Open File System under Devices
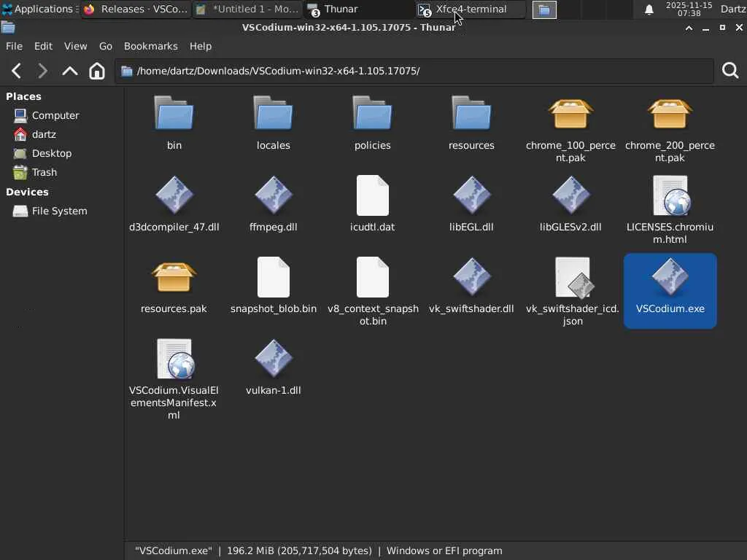Screen dimensions: 747x560 pos(50,211)
